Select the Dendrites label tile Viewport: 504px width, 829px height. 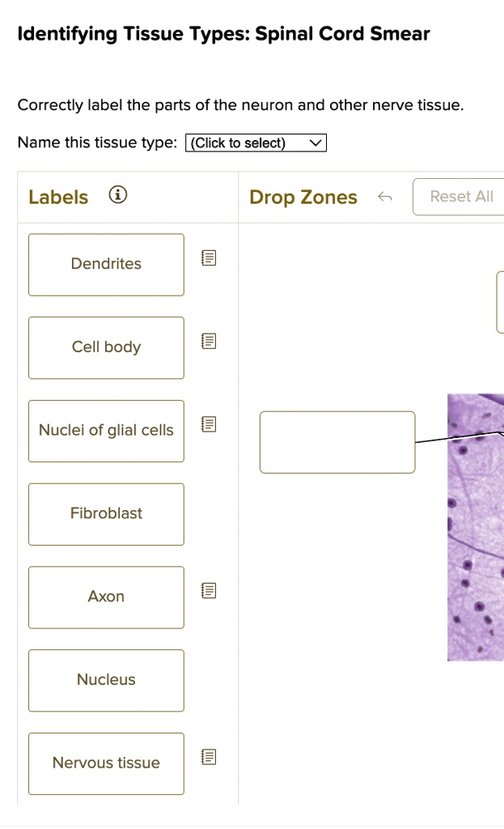click(x=106, y=264)
